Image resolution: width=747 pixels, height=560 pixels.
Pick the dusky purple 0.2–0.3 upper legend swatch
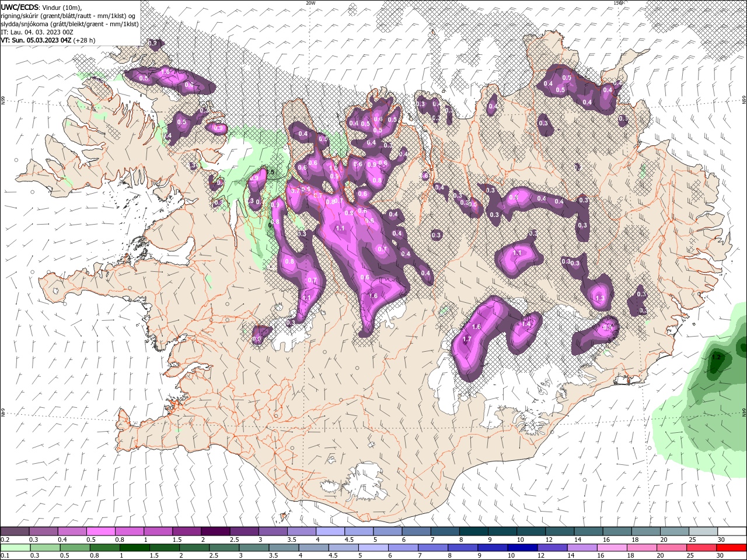(15, 531)
